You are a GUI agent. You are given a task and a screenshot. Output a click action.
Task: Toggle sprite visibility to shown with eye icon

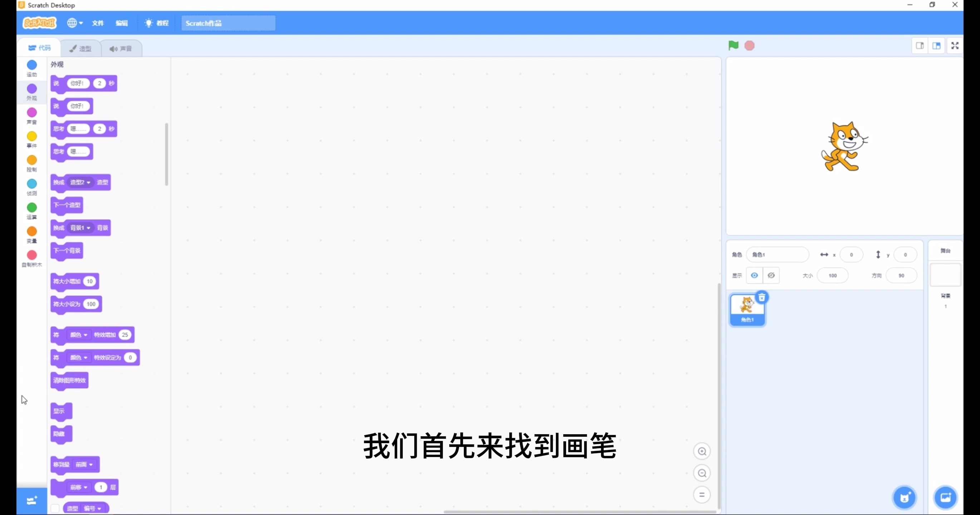754,275
